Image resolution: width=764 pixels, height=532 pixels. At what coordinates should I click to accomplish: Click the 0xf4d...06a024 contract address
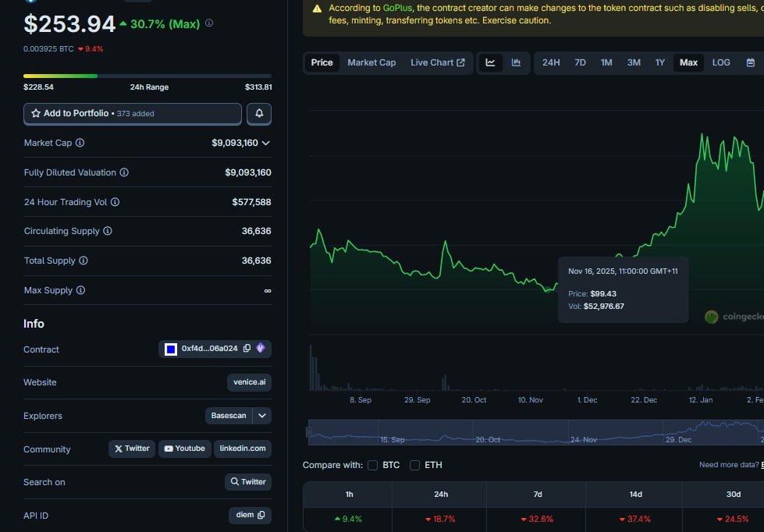point(209,349)
